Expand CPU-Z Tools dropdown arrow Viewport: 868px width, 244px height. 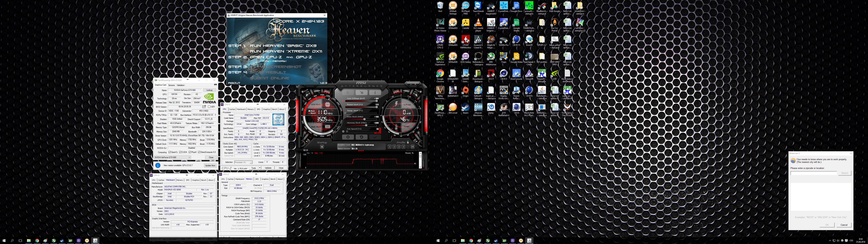[259, 168]
